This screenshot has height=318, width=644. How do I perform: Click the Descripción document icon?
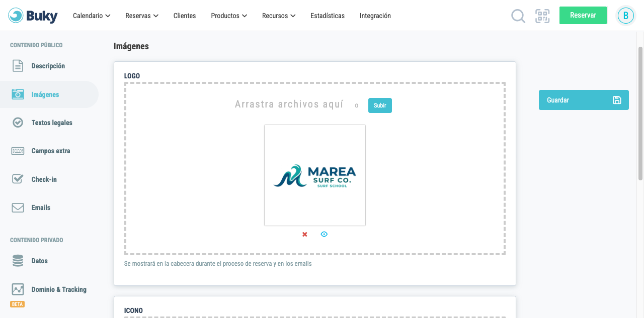pyautogui.click(x=18, y=66)
